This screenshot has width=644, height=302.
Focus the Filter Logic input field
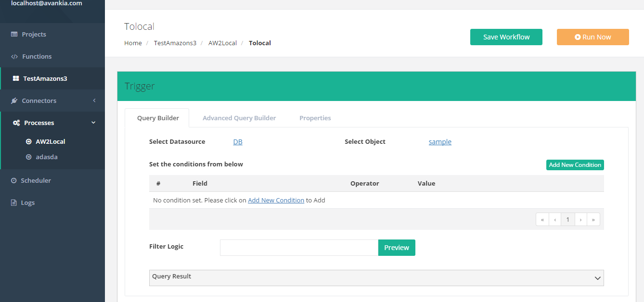pyautogui.click(x=299, y=248)
